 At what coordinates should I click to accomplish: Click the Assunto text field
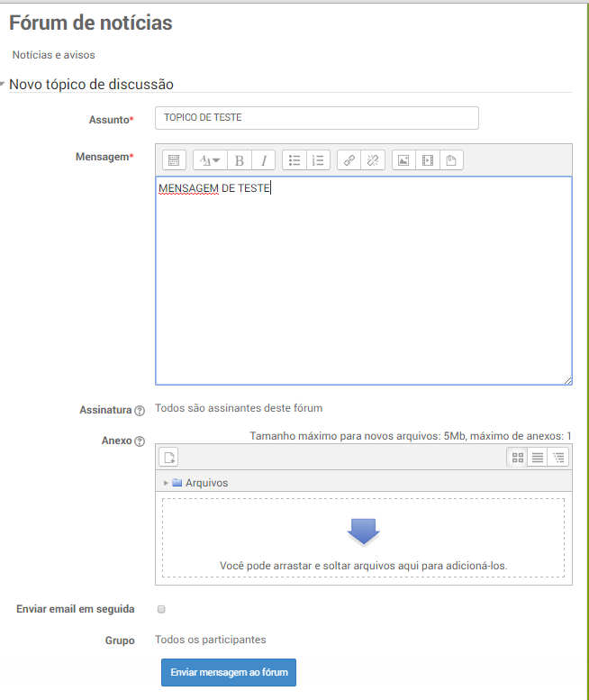[316, 118]
